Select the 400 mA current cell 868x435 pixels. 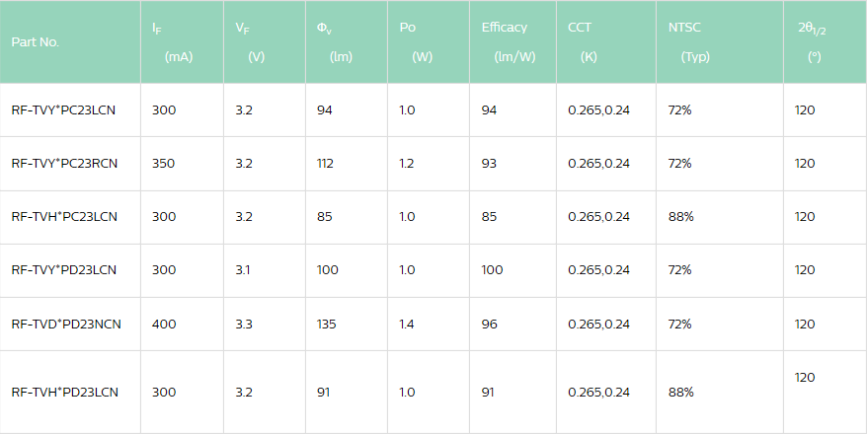click(x=164, y=324)
